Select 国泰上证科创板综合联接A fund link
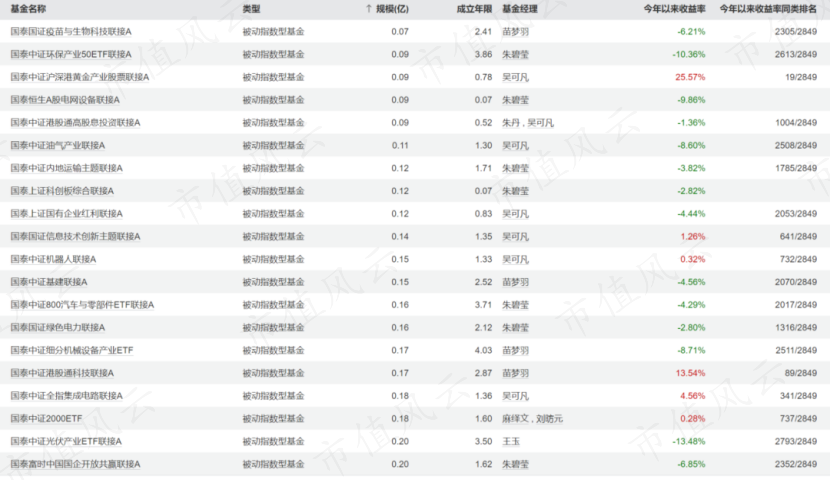 pyautogui.click(x=61, y=191)
